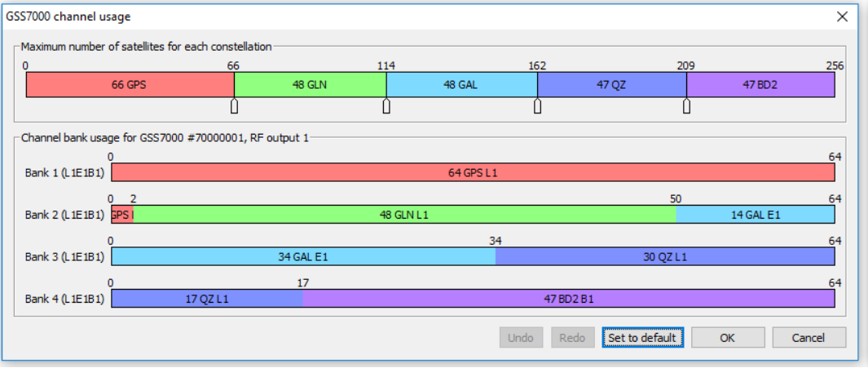Select the 34 GAL E1 segment in Bank 3
The width and height of the screenshot is (868, 368).
(x=303, y=256)
